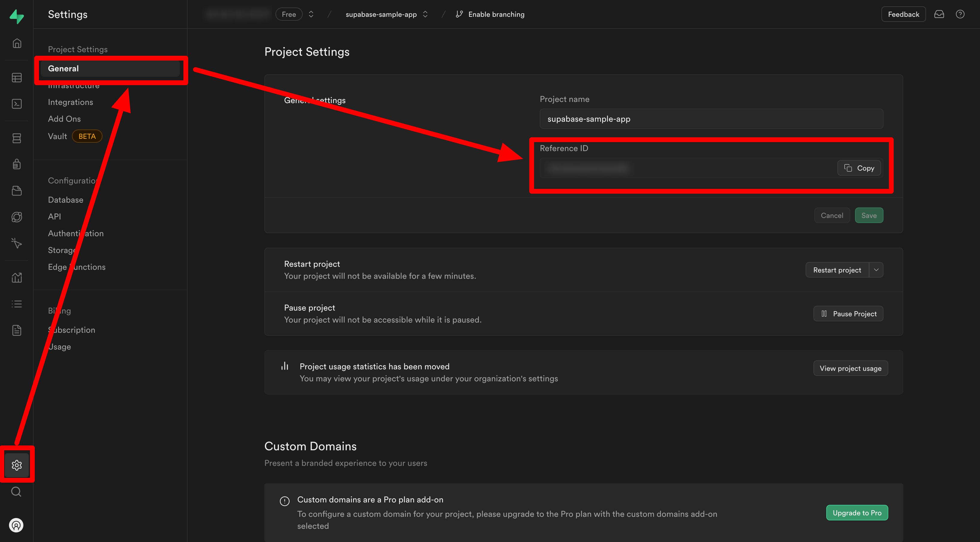Open the SQL Editor icon
Viewport: 980px width, 542px height.
point(17,104)
